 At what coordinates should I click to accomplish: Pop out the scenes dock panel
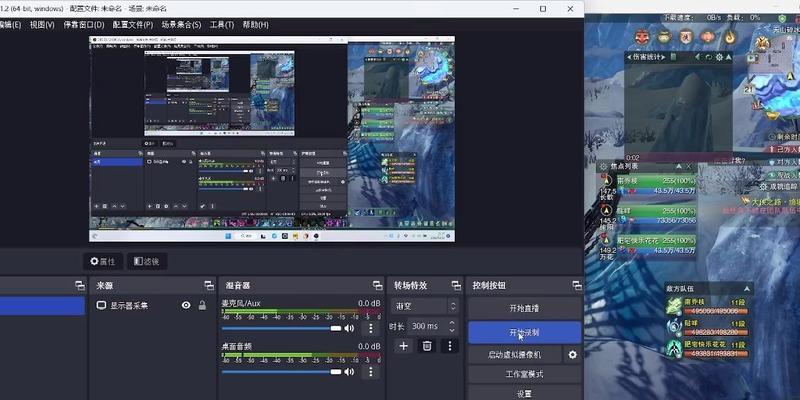[80, 286]
